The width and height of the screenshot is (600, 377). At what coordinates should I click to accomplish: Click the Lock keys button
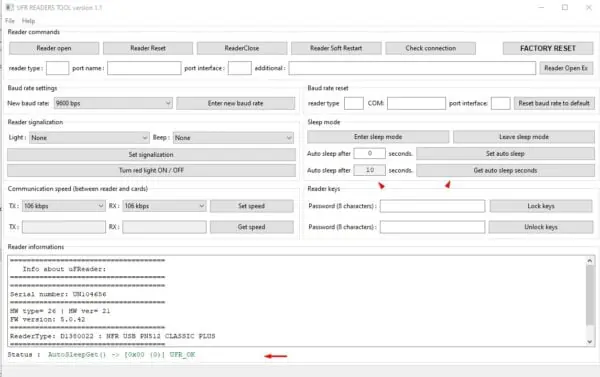541,206
